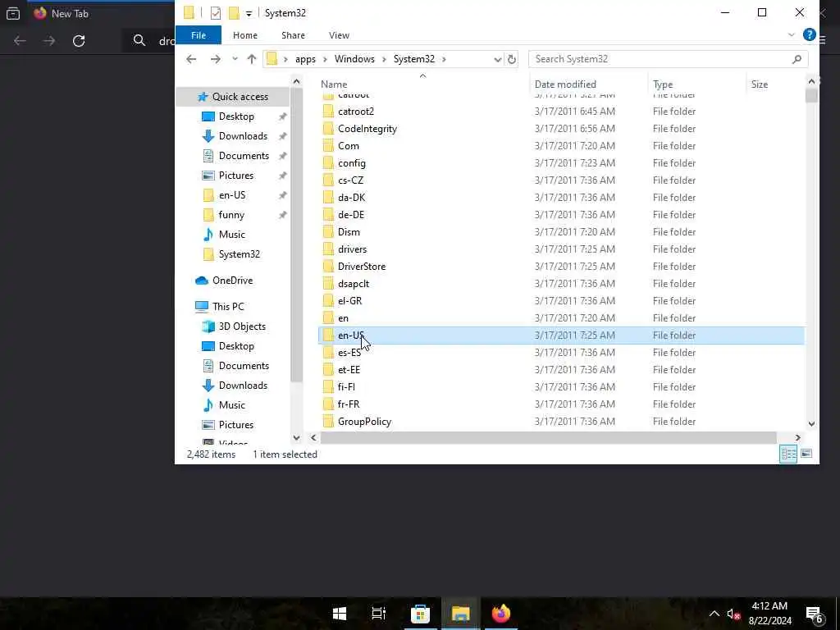Select the DriverStore folder row
840x630 pixels.
coord(561,267)
